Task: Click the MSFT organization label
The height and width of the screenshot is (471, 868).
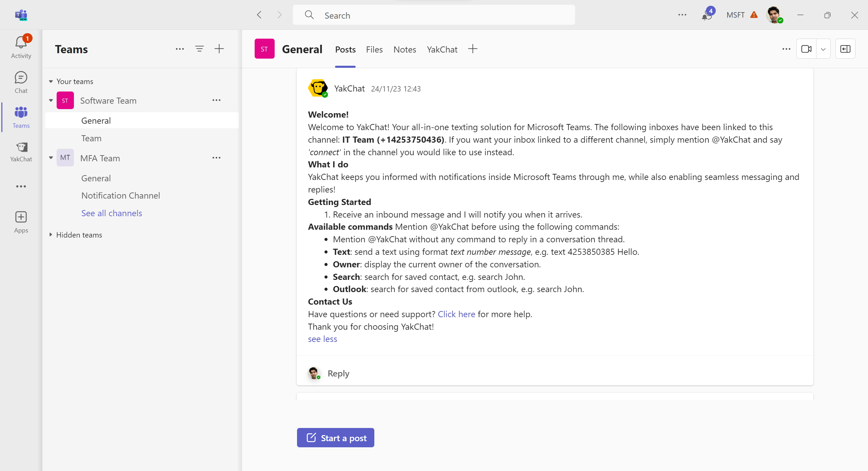Action: coord(735,15)
